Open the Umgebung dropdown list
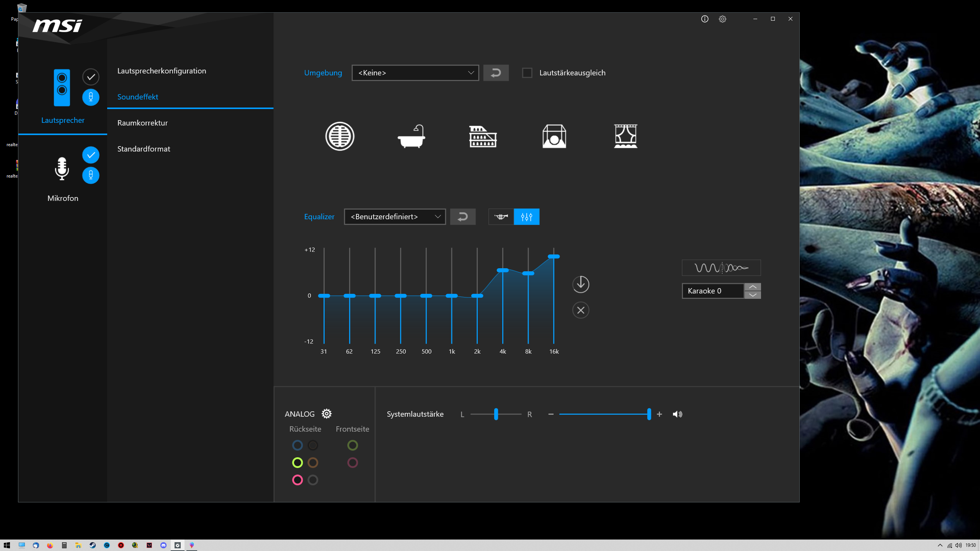The width and height of the screenshot is (980, 551). [415, 73]
